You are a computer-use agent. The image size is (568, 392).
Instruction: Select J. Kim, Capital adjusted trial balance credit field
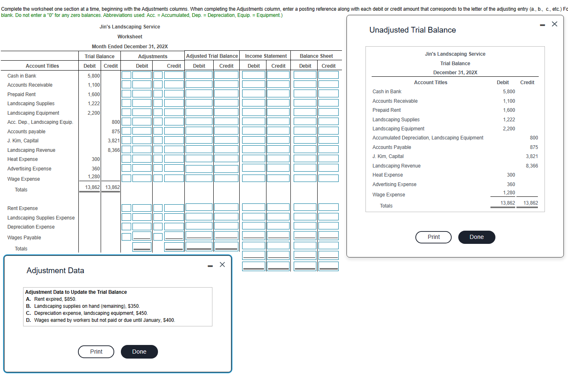point(226,140)
